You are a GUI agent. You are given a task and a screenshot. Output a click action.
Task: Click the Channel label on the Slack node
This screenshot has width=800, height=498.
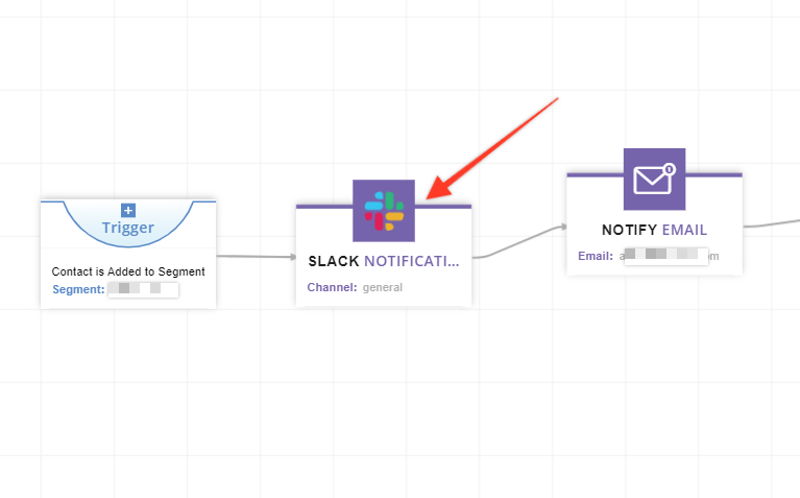point(332,287)
